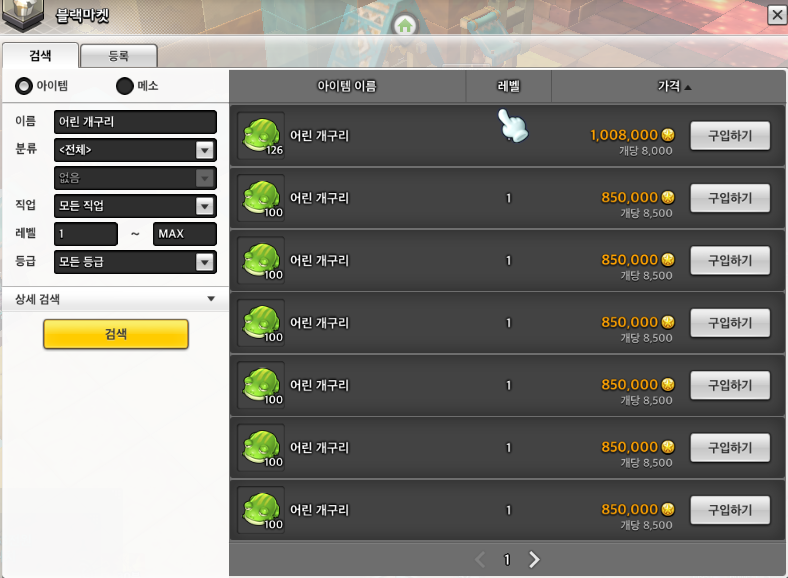Click the gold coin beside 1,008,000
Viewport: 788px width, 578px height.
pyautogui.click(x=668, y=135)
